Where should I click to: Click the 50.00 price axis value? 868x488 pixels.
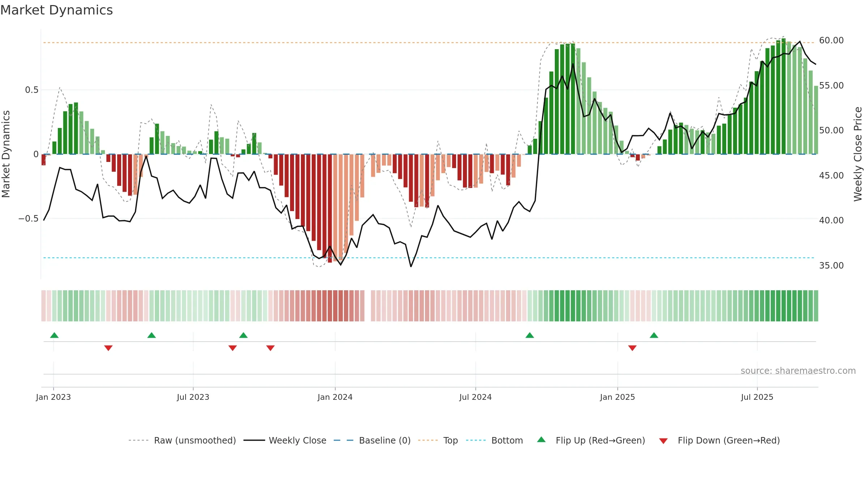coord(831,130)
